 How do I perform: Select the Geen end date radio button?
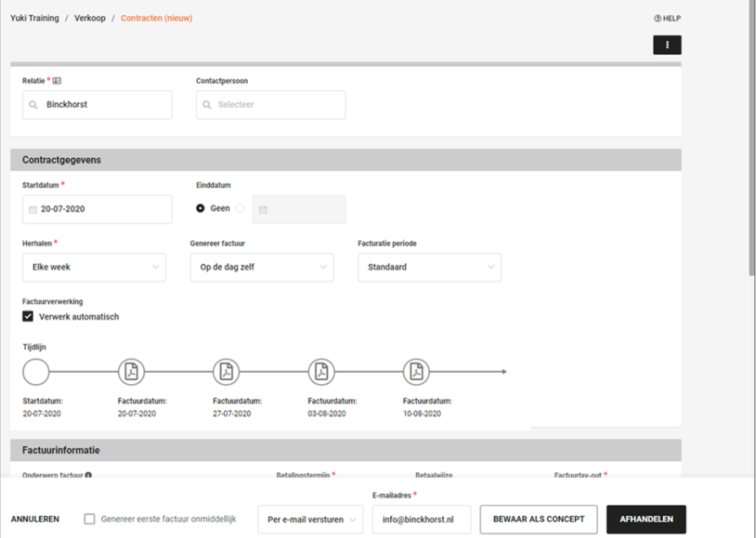200,208
